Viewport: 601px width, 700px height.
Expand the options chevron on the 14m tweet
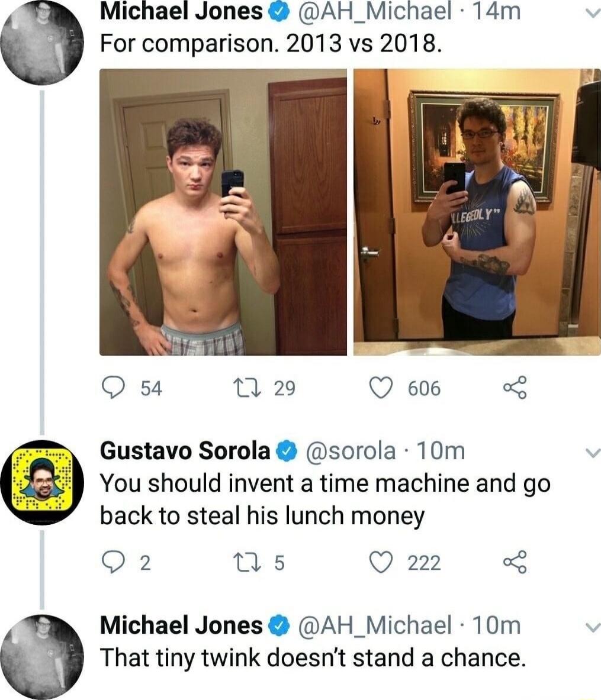click(593, 14)
